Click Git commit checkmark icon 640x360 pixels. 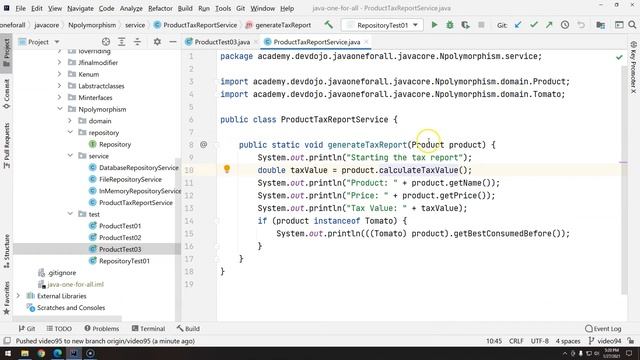[533, 25]
